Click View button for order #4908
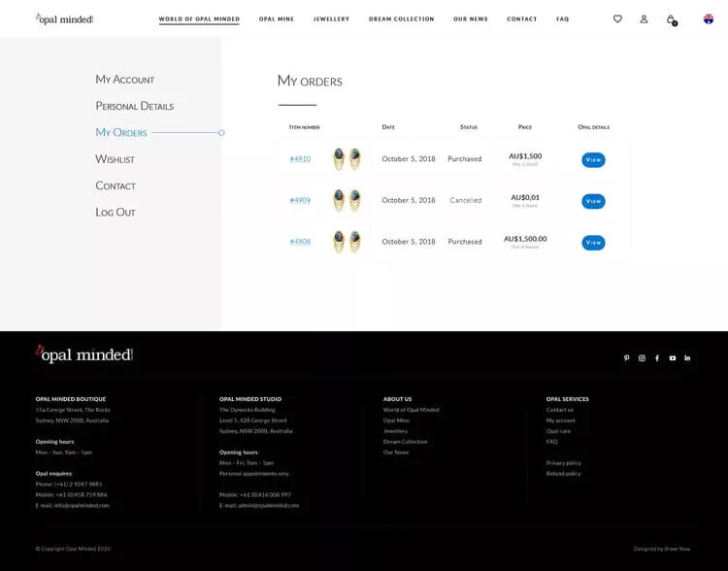The height and width of the screenshot is (571, 728). tap(593, 243)
